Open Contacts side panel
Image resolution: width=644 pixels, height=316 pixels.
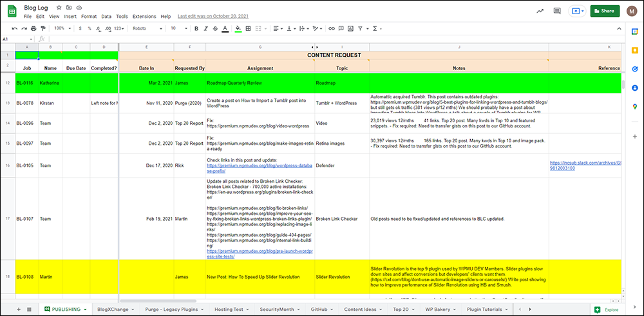(x=634, y=88)
